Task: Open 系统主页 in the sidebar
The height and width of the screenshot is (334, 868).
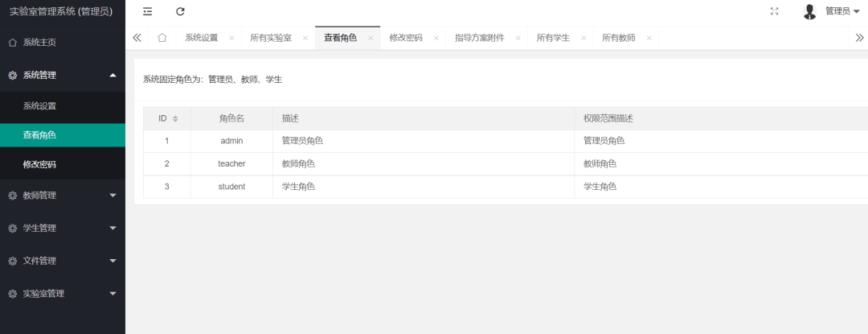Action: pos(63,42)
